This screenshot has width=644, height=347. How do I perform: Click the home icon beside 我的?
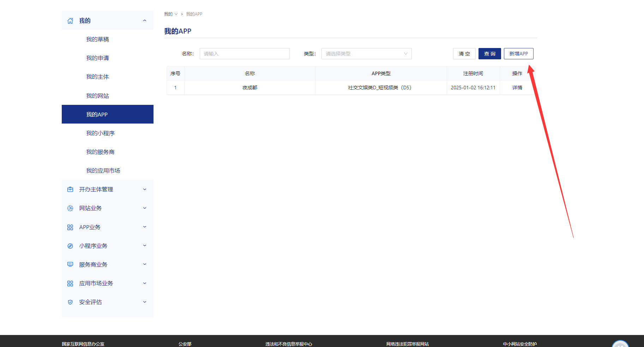tap(70, 21)
